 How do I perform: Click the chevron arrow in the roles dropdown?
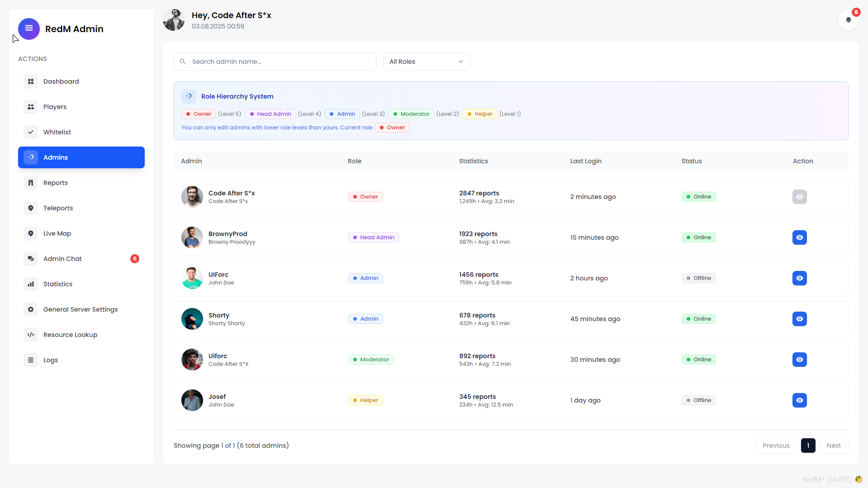461,62
